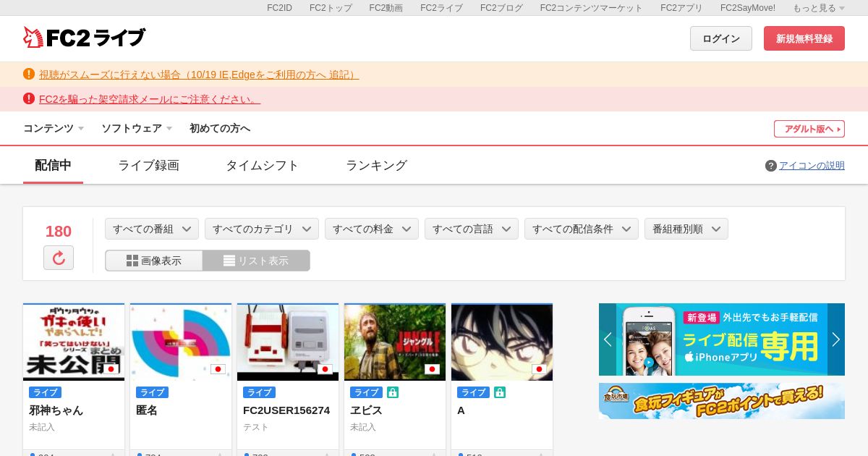Click the refresh icon under 180
The height and width of the screenshot is (456, 868).
pos(59,258)
